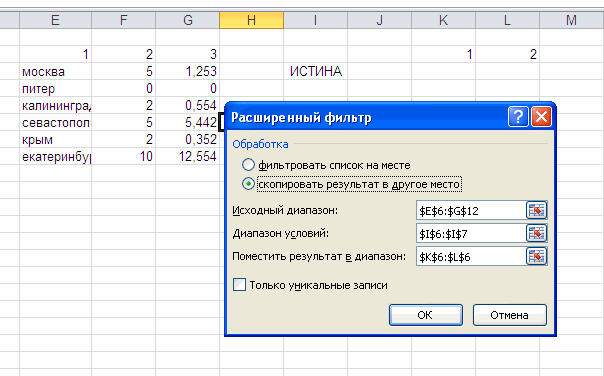
Task: Select column E header
Action: coord(55,20)
